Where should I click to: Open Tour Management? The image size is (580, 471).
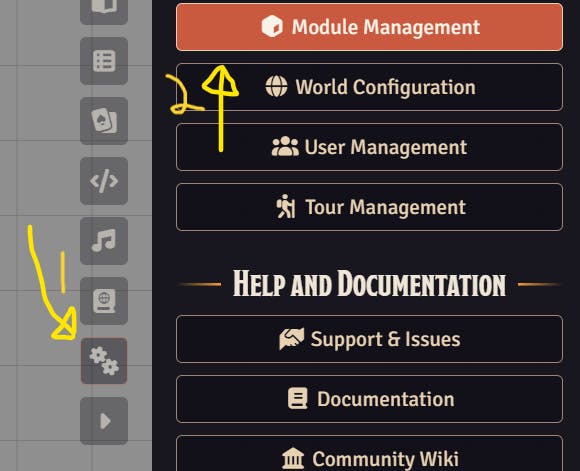click(x=370, y=207)
